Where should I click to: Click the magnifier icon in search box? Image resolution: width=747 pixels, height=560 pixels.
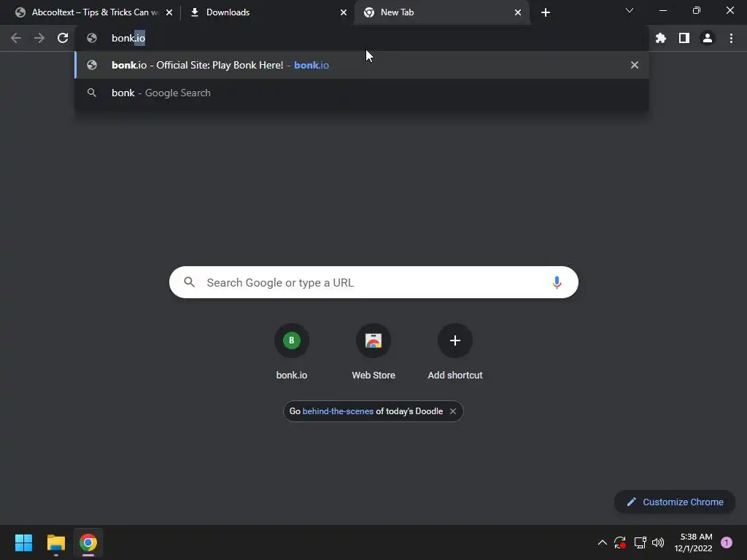[189, 282]
